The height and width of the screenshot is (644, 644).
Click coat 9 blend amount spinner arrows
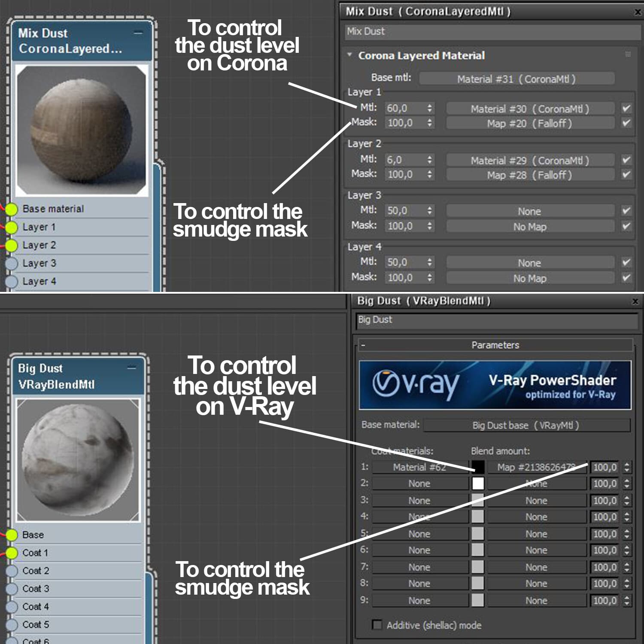click(627, 600)
